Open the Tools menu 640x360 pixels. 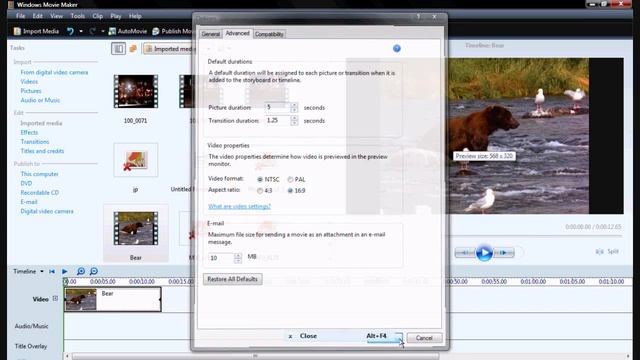(78, 16)
